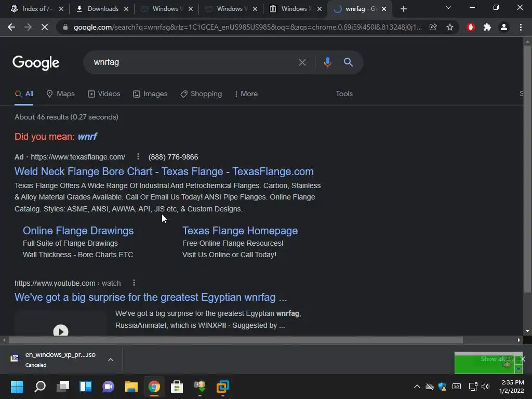This screenshot has height=399, width=532.
Task: Click the address bar URL
Action: (247, 27)
